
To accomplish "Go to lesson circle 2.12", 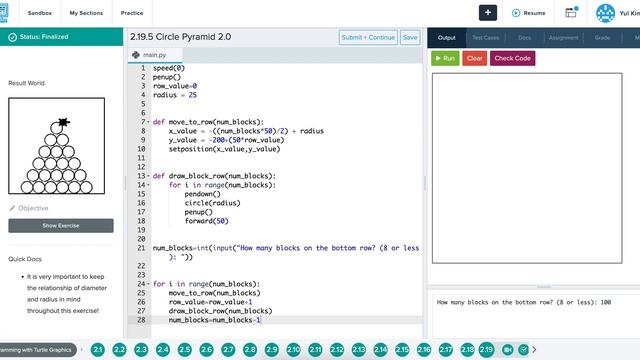I will [x=337, y=350].
